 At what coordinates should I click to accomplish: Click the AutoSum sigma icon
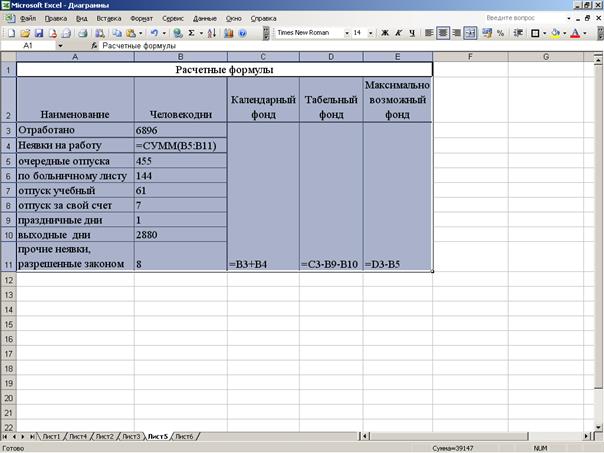(191, 33)
